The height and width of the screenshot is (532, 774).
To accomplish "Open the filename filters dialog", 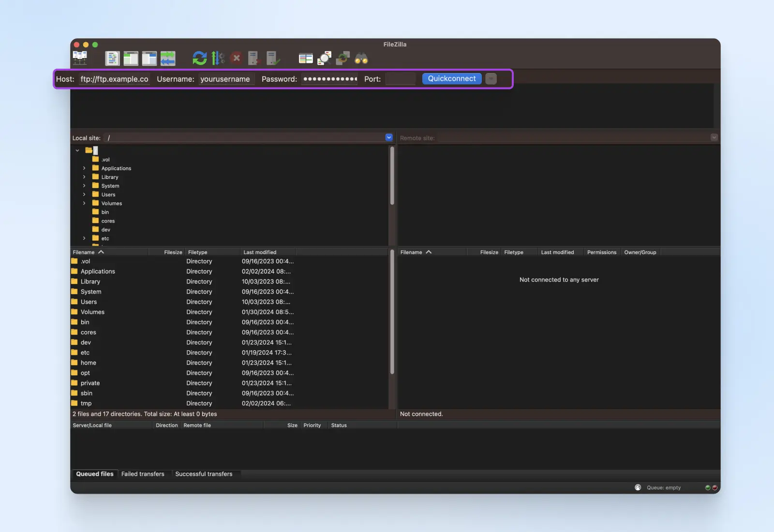I will (x=305, y=59).
